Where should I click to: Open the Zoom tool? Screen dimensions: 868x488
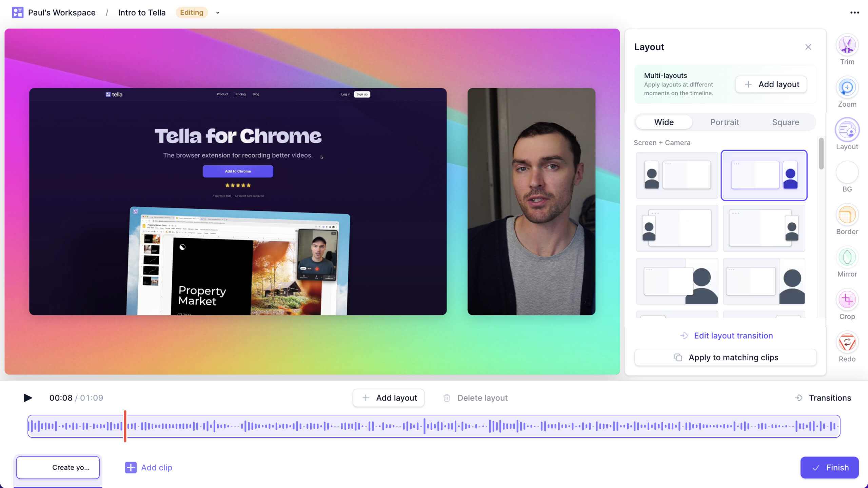[847, 87]
